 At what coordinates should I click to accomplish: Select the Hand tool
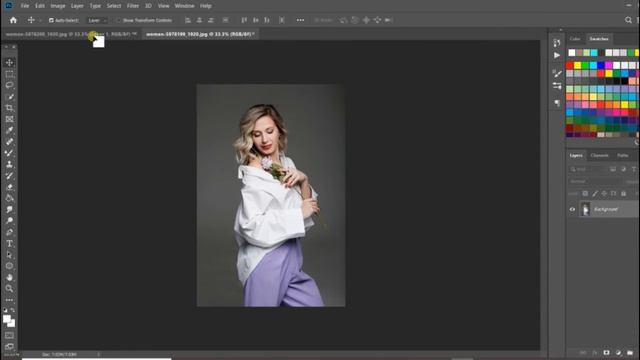click(9, 278)
